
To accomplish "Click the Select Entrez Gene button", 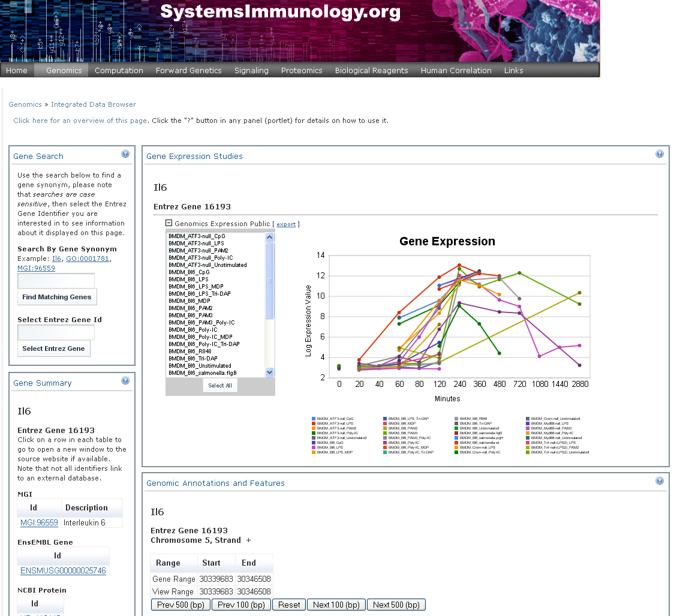I will pyautogui.click(x=53, y=348).
